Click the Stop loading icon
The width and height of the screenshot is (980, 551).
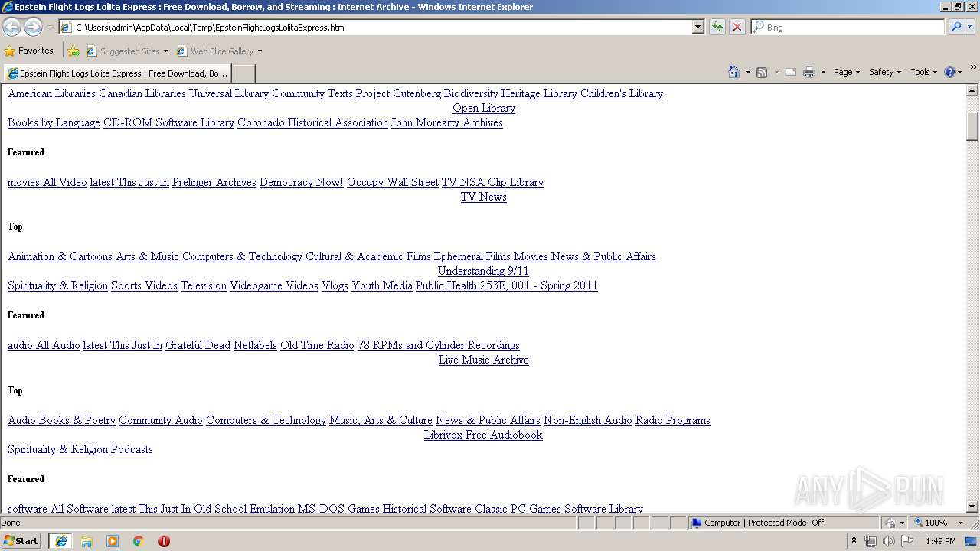point(737,27)
